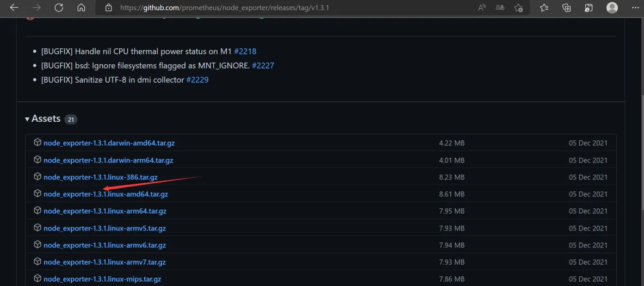The width and height of the screenshot is (644, 286).
Task: Reload the current page
Action: pyautogui.click(x=59, y=8)
